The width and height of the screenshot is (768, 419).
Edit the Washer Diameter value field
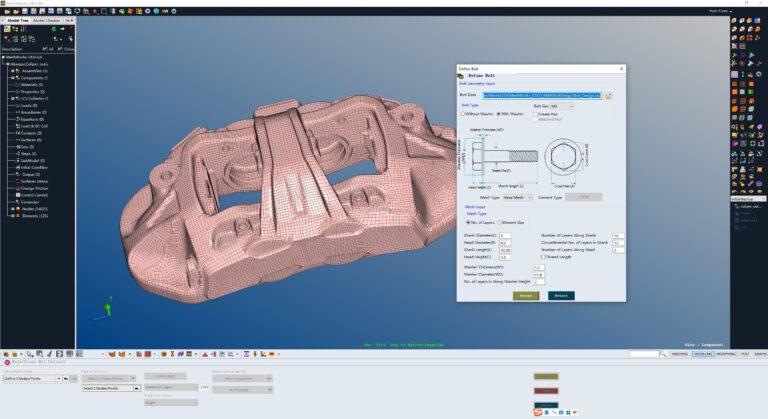[x=539, y=274]
